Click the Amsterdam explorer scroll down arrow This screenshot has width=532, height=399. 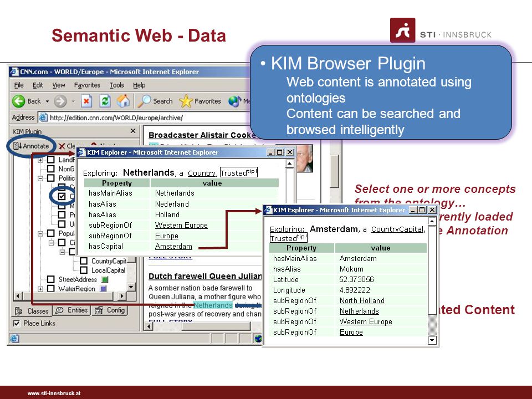[432, 340]
